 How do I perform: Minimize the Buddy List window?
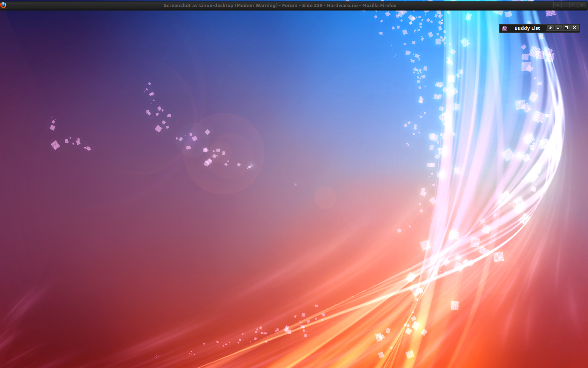pyautogui.click(x=558, y=28)
